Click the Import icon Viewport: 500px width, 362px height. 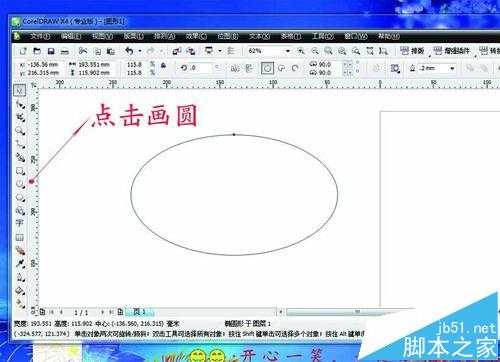tap(176, 51)
